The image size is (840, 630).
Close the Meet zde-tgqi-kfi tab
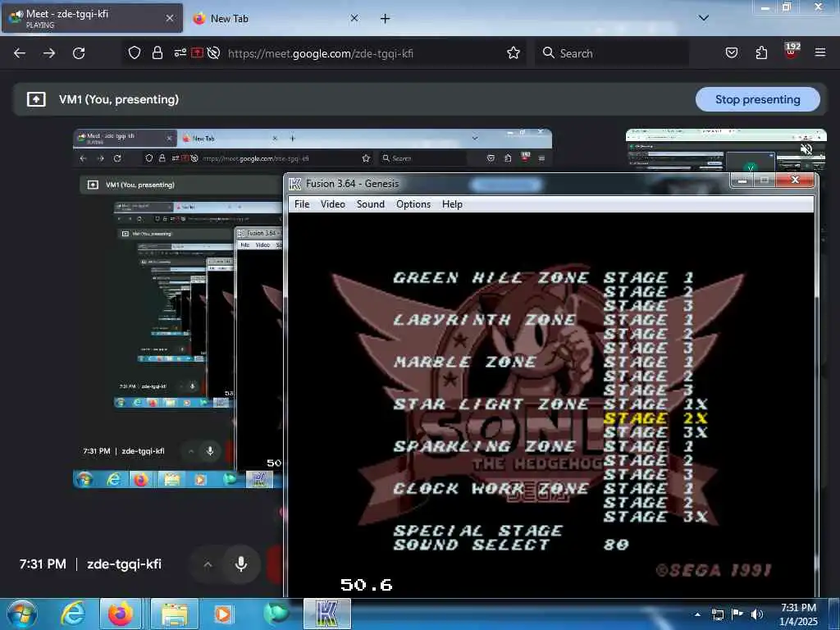(x=169, y=18)
